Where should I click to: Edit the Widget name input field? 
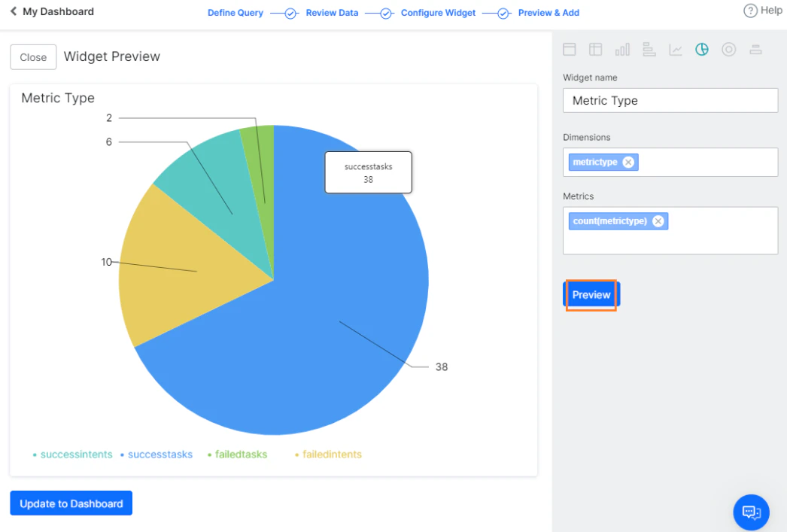click(x=670, y=100)
